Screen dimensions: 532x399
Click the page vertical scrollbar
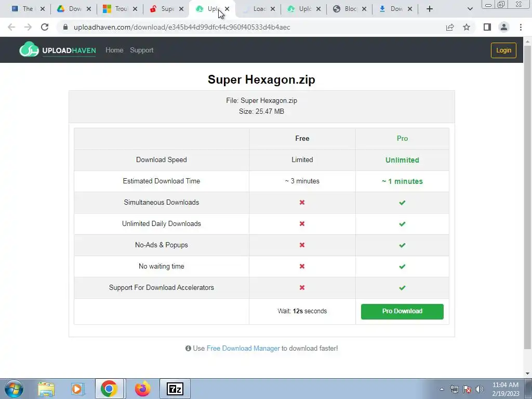(527, 197)
